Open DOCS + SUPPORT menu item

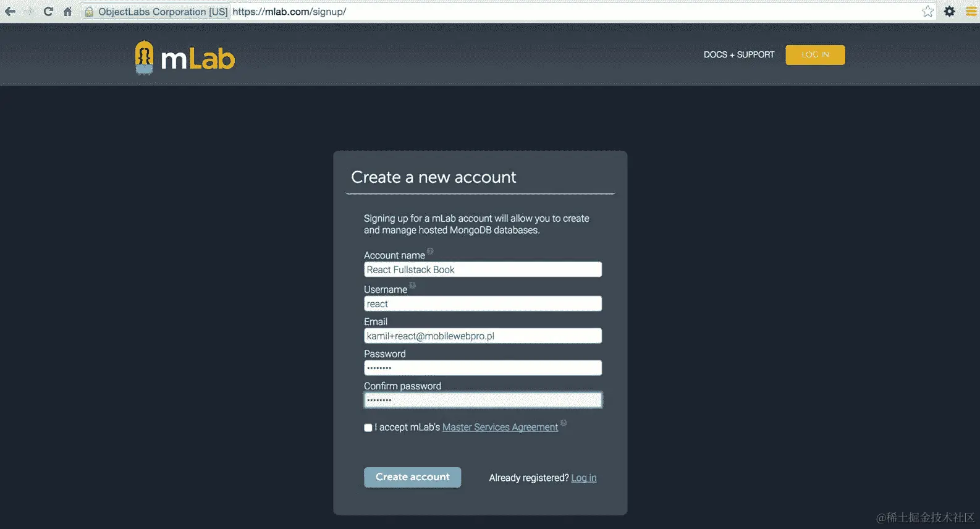point(739,54)
